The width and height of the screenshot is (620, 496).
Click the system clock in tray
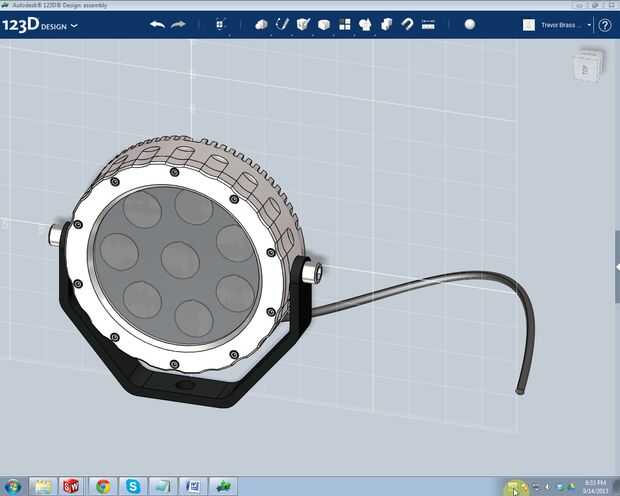[x=595, y=487]
